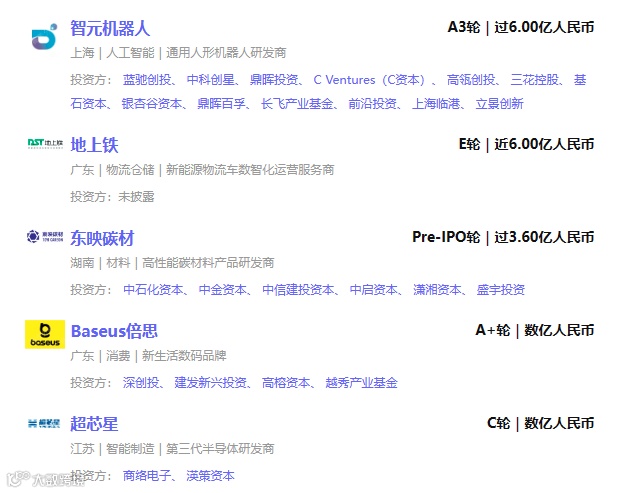Open the 东映碳材 company title link
The width and height of the screenshot is (638, 493).
click(102, 238)
